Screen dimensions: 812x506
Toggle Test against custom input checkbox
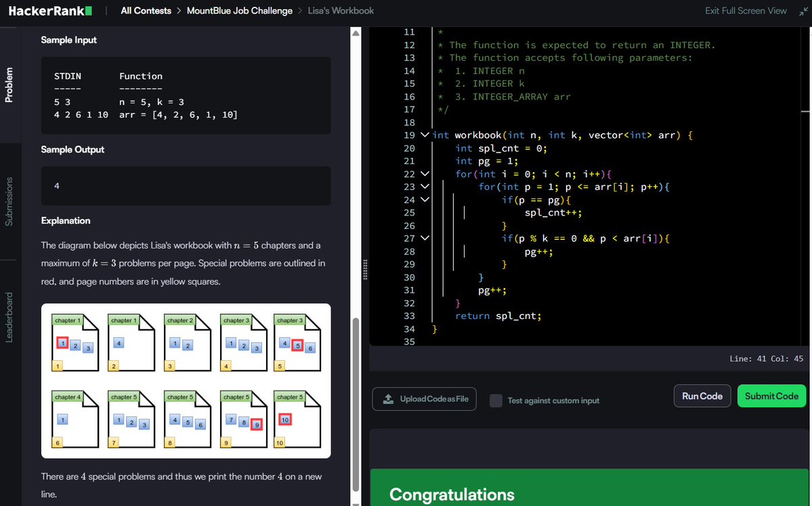(x=496, y=400)
